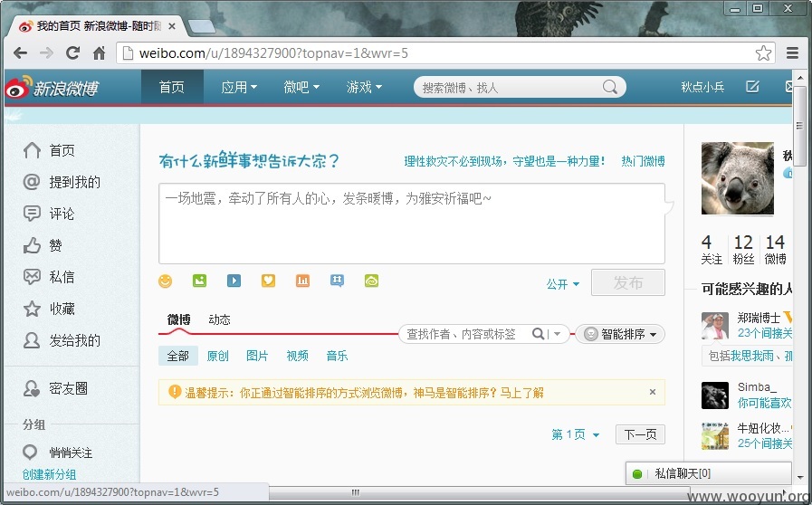Expand the 应用 menu in the top navigation
Image resolution: width=812 pixels, height=505 pixels.
pos(239,87)
